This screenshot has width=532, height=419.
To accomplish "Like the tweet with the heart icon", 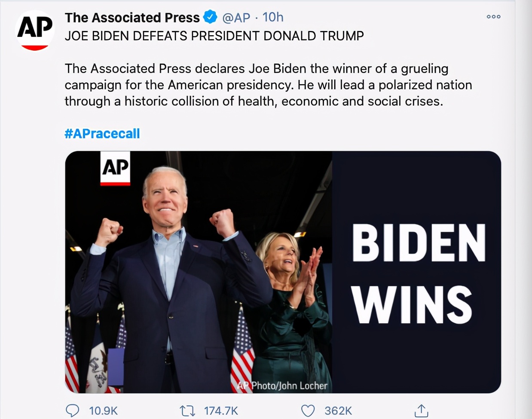I will [308, 411].
